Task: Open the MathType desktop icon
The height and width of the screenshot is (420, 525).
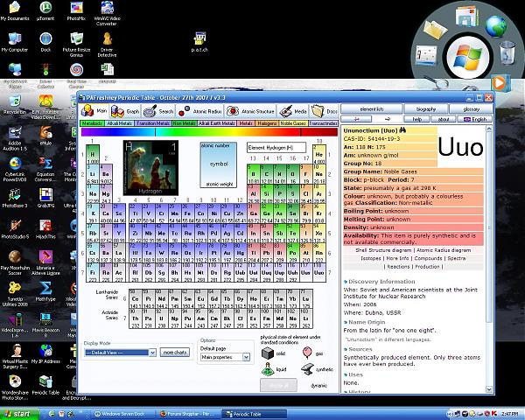Action: (45, 291)
